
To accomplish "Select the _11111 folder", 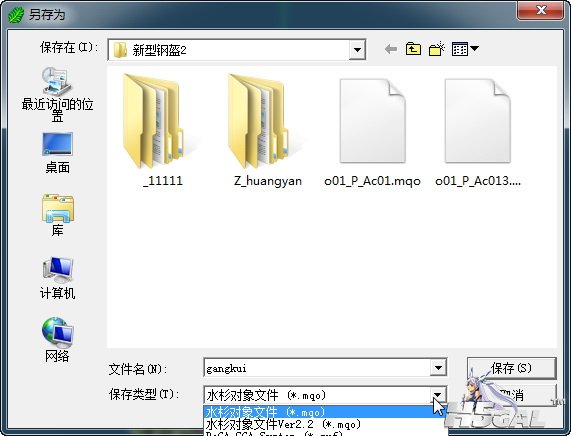I will [x=162, y=130].
